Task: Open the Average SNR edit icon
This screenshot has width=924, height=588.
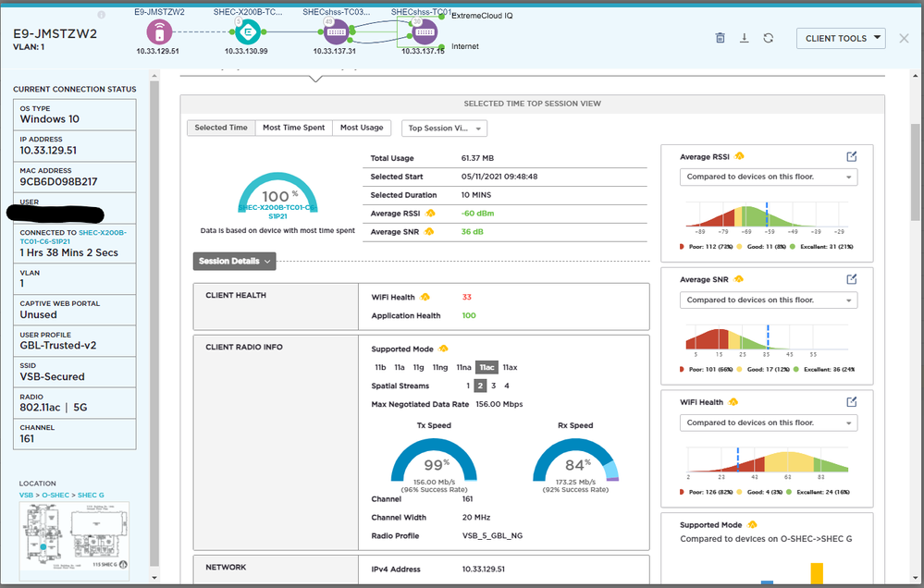Action: (x=852, y=279)
